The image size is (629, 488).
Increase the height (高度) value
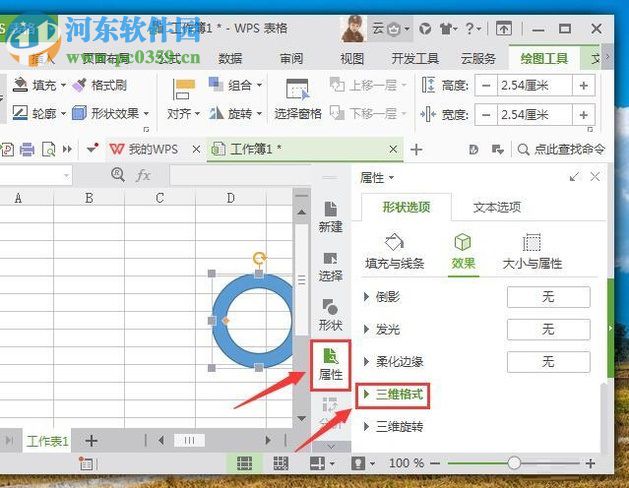pos(584,85)
